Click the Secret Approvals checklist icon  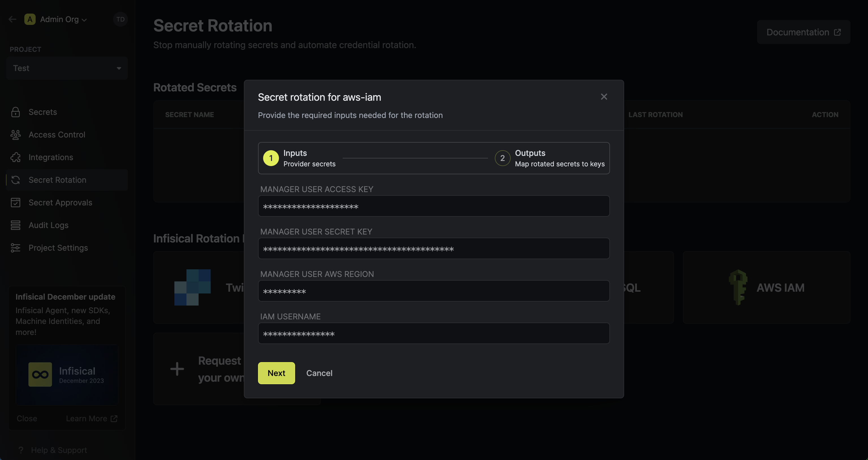(x=16, y=203)
